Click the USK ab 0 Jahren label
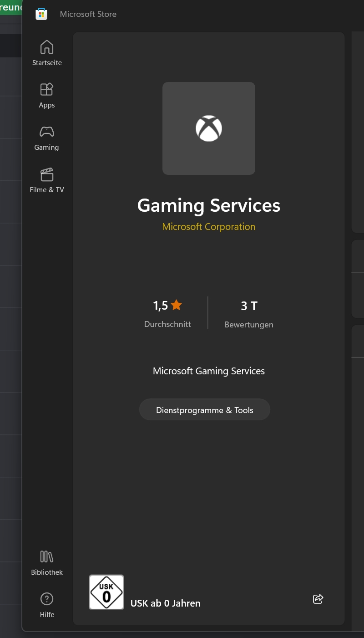The height and width of the screenshot is (638, 364). [166, 603]
